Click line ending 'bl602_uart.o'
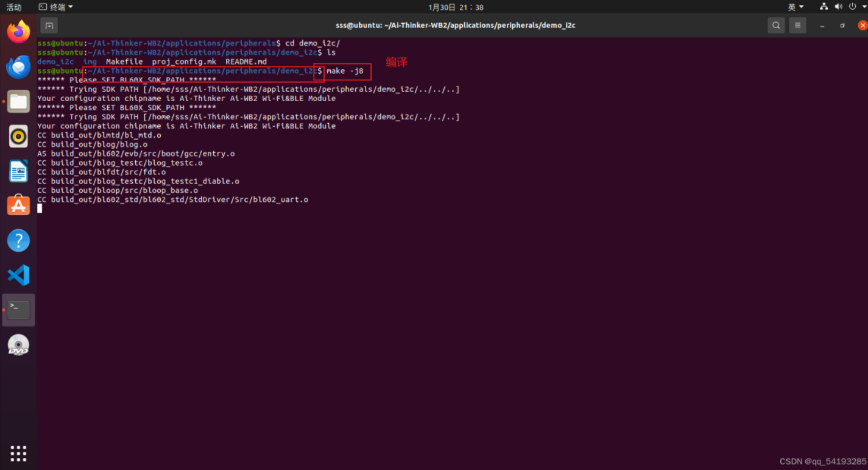 (x=172, y=199)
